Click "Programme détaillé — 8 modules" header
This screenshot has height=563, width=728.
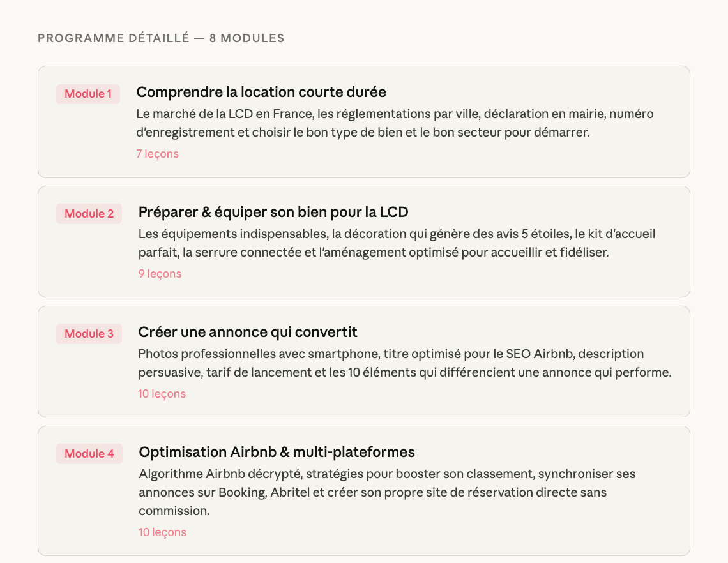(x=161, y=38)
